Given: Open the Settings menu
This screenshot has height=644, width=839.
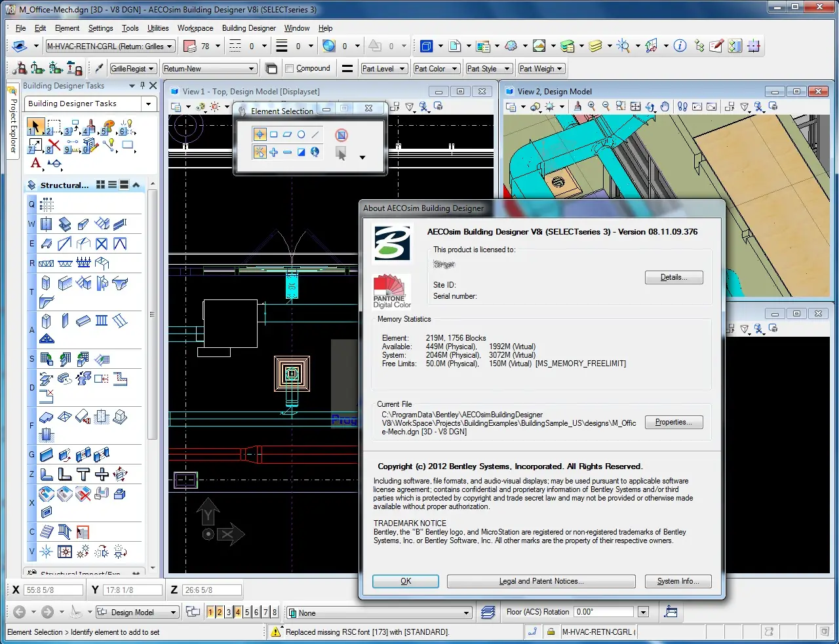Looking at the screenshot, I should 100,28.
